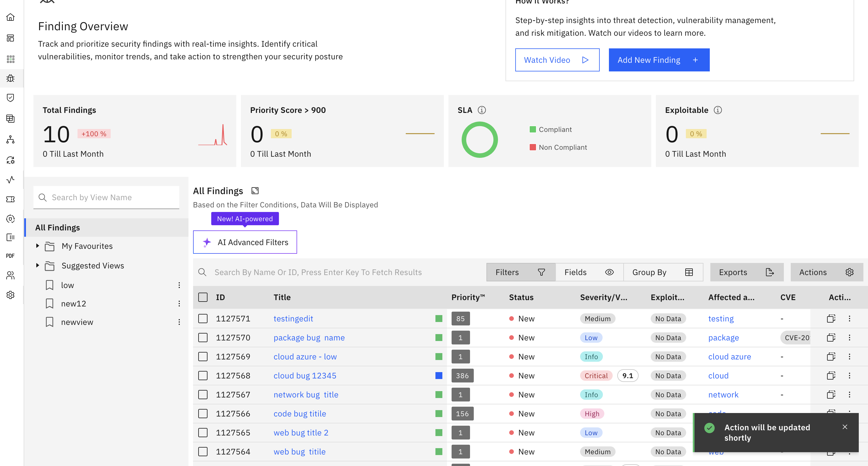
Task: Click the Add New Finding button
Action: coord(659,60)
